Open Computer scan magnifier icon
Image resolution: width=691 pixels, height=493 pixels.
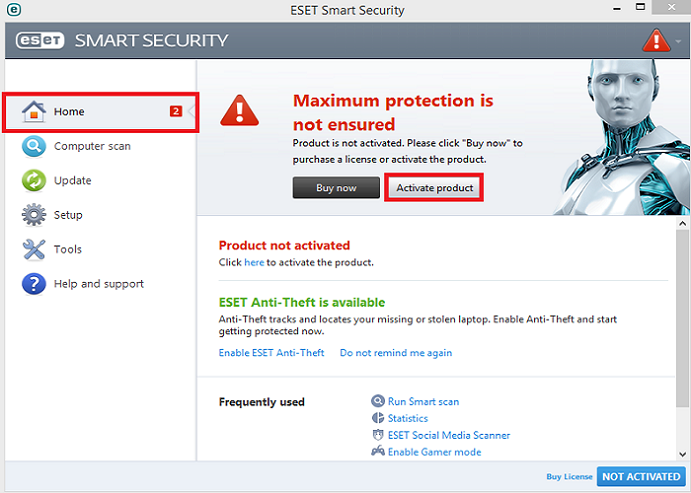(34, 146)
